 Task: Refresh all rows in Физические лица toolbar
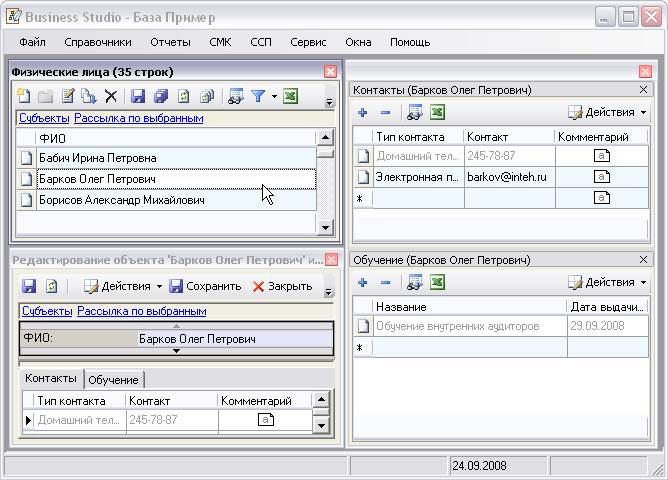coord(207,96)
